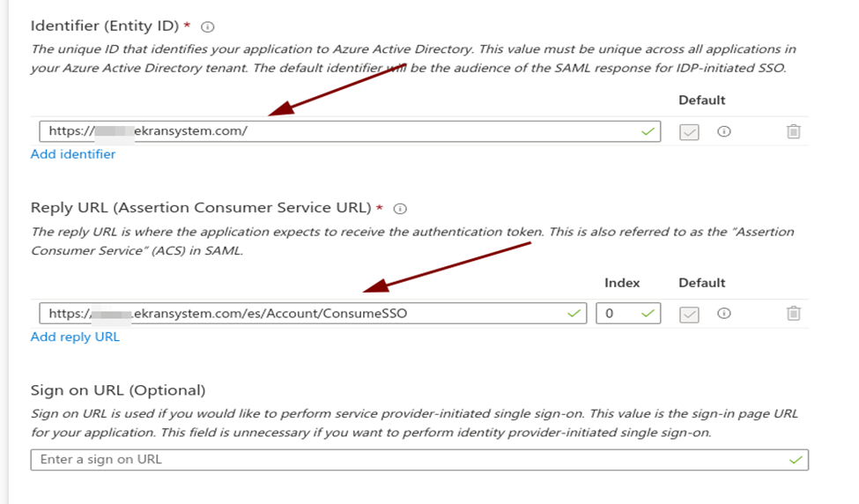Click the green checkmark in the reply URL field
The width and height of the screenshot is (859, 504).
click(x=574, y=313)
